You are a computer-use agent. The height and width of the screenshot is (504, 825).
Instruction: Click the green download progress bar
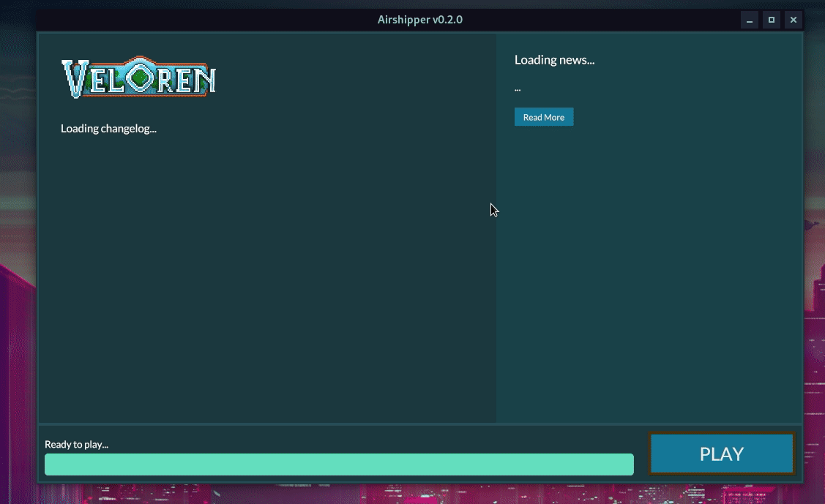[x=339, y=464]
